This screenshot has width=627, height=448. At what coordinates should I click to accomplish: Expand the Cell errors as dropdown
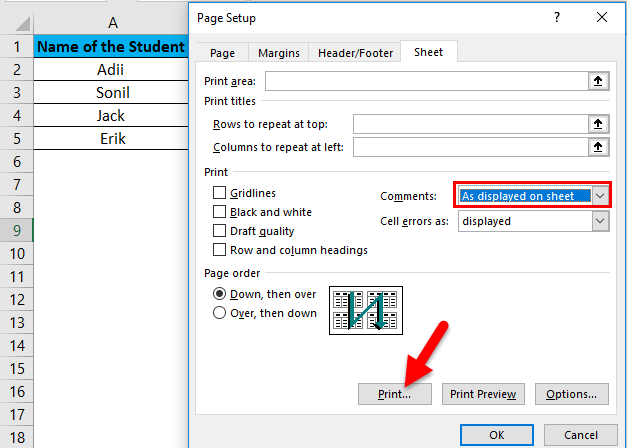[x=600, y=221]
